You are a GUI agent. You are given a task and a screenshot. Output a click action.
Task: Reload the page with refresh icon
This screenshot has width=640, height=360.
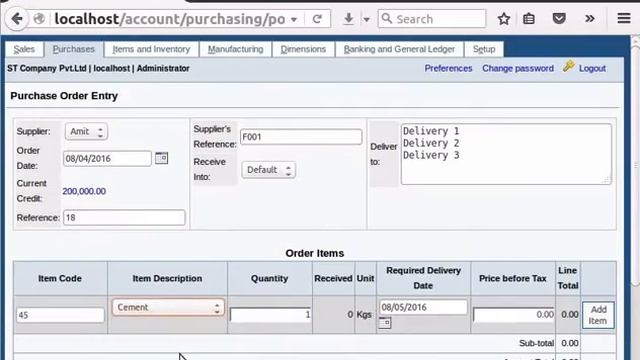pyautogui.click(x=317, y=19)
